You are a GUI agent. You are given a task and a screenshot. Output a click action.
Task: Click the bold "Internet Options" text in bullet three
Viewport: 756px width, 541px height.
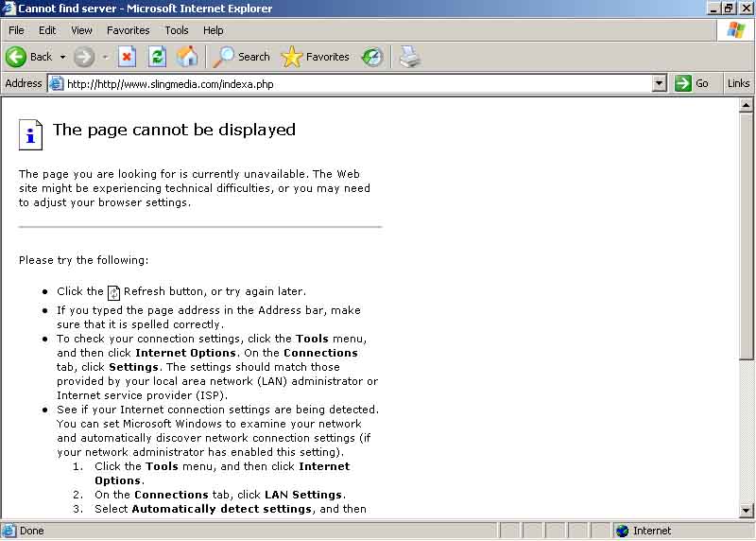pyautogui.click(x=185, y=353)
